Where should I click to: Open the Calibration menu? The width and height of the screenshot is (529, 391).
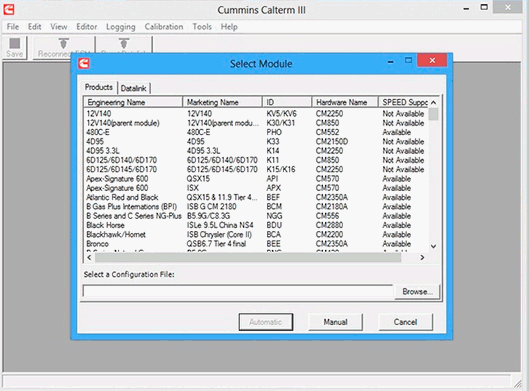[164, 27]
